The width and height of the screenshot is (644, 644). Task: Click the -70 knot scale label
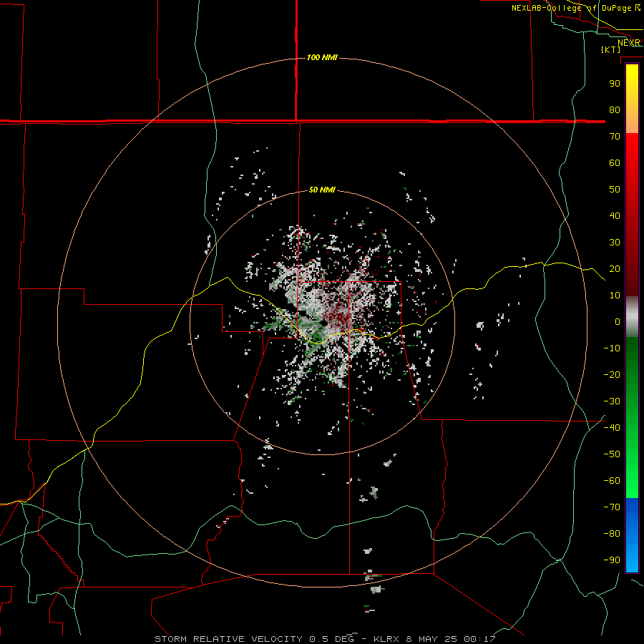pyautogui.click(x=612, y=507)
